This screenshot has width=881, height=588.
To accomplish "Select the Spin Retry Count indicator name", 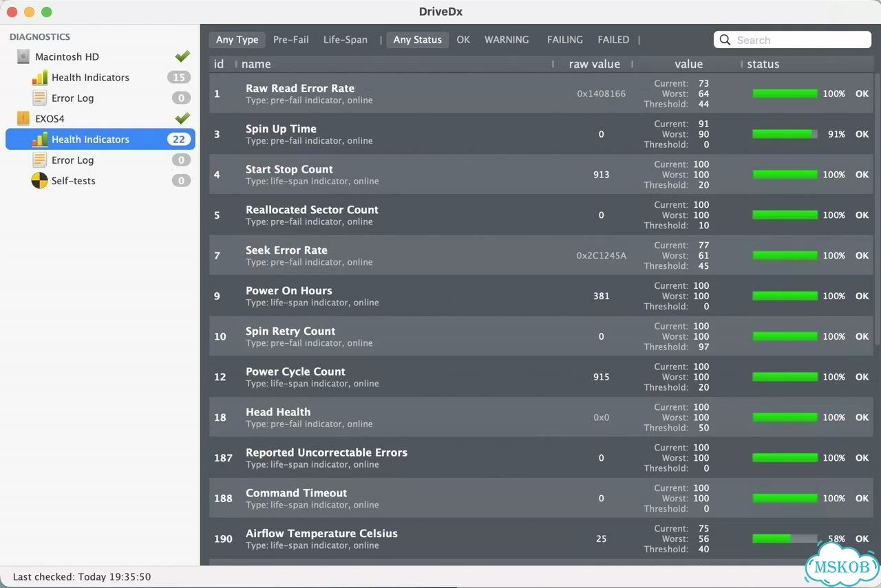I will (290, 331).
